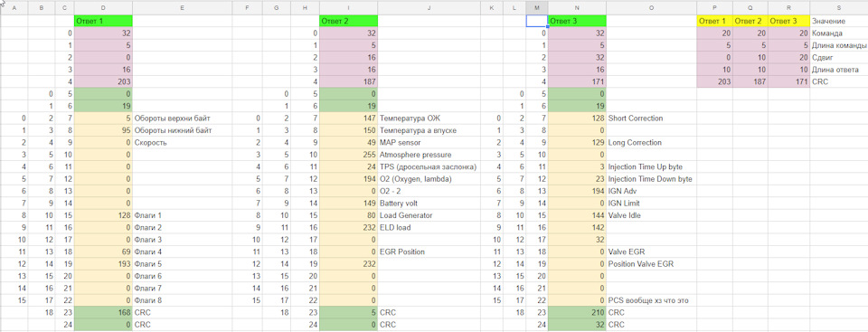This screenshot has height=332, width=868.
Task: Select the green "Ответ 1" header cell
Action: pos(103,21)
